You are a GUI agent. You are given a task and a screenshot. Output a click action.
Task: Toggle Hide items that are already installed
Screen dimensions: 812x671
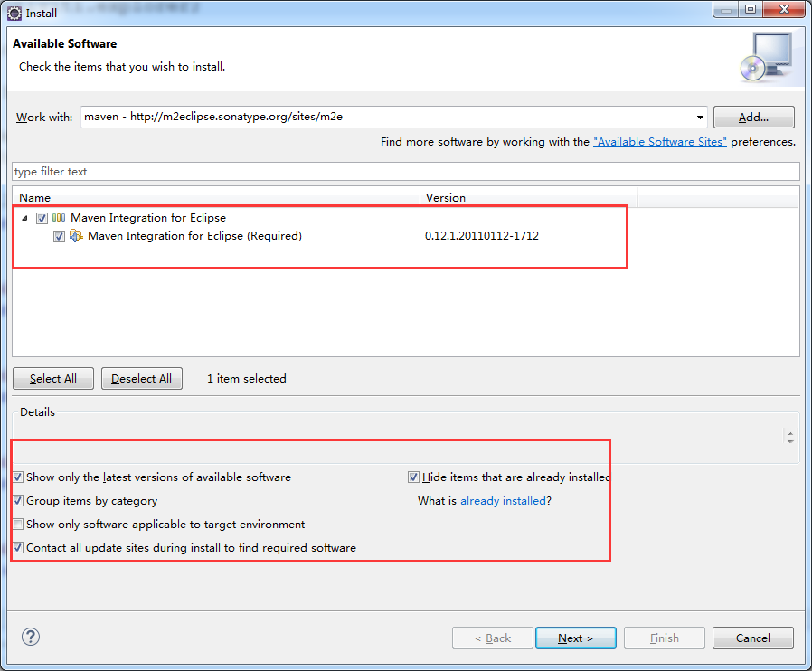413,477
